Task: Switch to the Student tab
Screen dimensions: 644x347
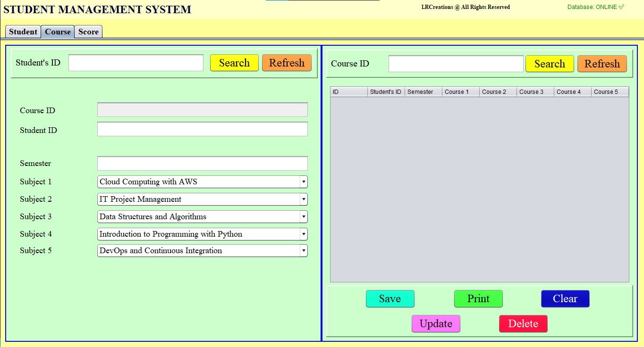Action: click(23, 32)
